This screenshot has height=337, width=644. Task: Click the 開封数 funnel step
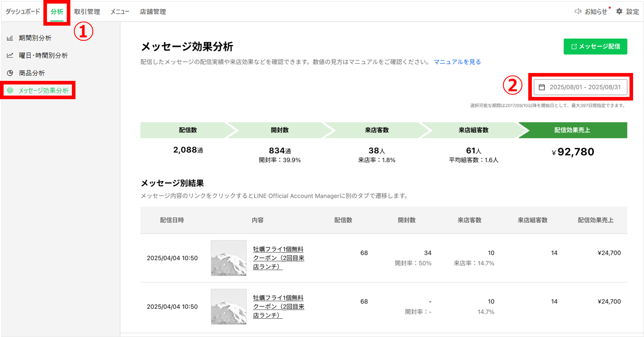(280, 130)
